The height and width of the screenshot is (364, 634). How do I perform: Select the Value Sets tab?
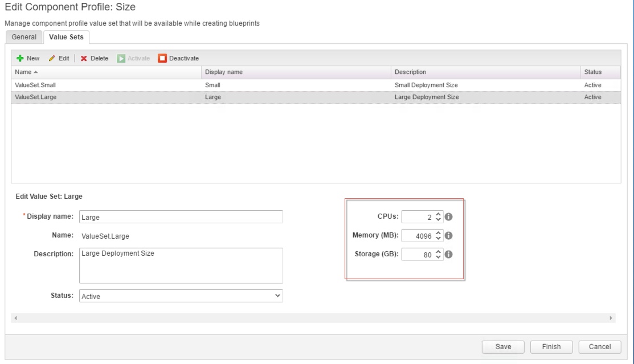tap(66, 37)
